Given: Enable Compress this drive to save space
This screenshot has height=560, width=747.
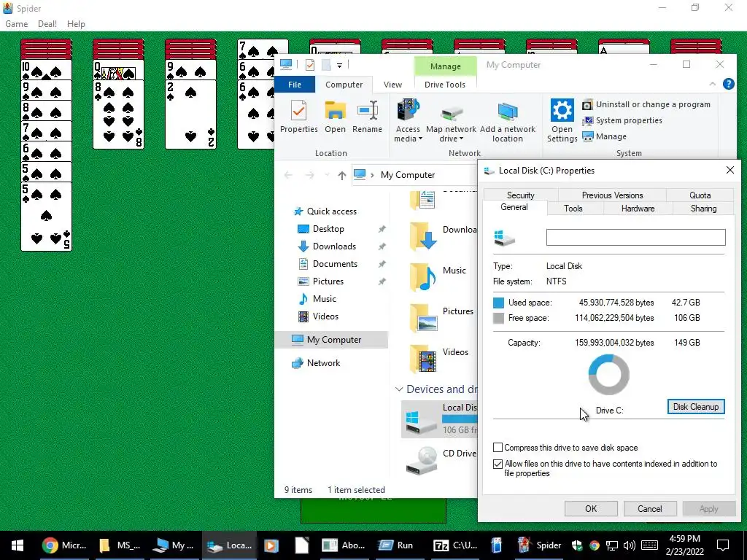Looking at the screenshot, I should (498, 448).
